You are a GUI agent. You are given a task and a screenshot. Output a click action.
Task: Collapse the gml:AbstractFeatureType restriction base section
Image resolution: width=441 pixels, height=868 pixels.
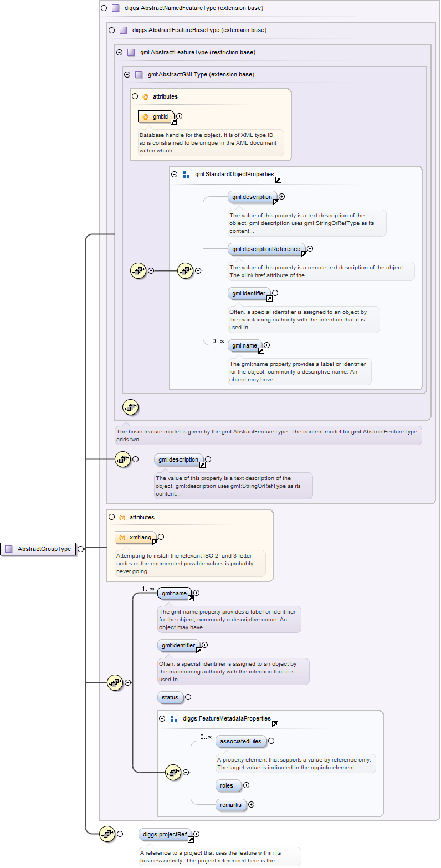(x=119, y=52)
